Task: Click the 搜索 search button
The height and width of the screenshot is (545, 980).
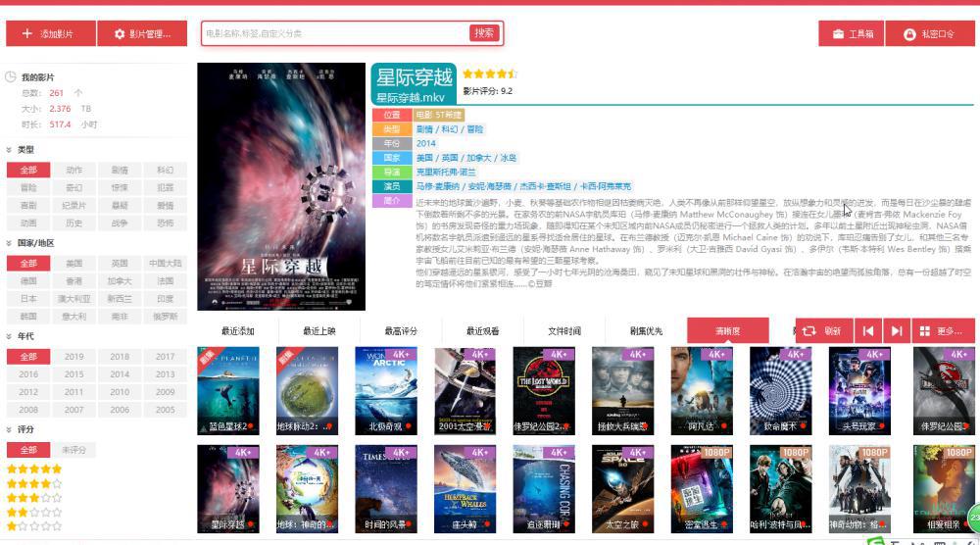Action: pos(484,33)
